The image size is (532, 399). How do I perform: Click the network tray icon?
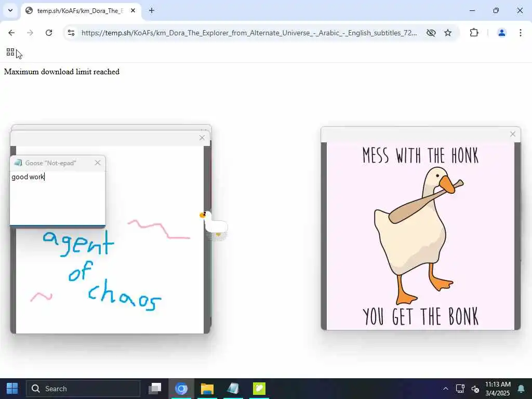point(460,389)
